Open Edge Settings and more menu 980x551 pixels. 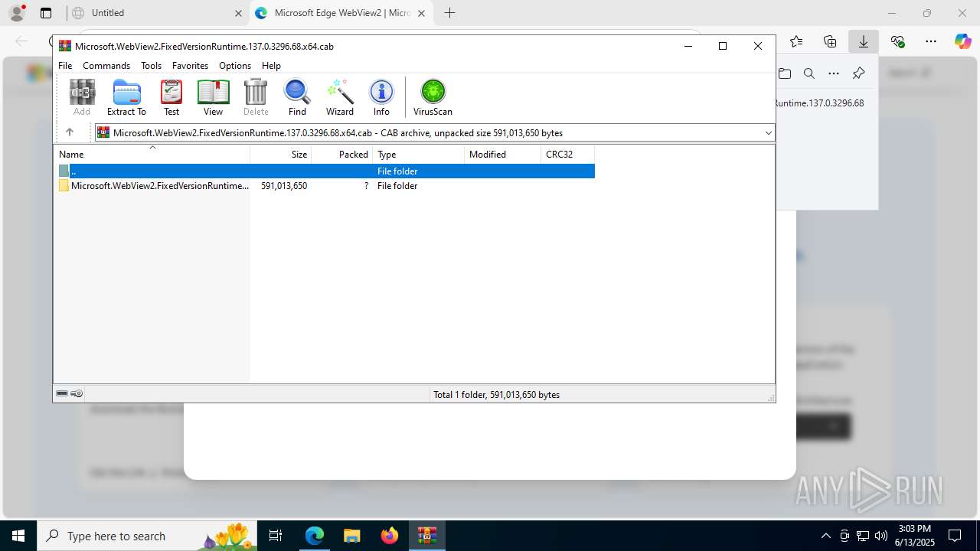pos(930,41)
